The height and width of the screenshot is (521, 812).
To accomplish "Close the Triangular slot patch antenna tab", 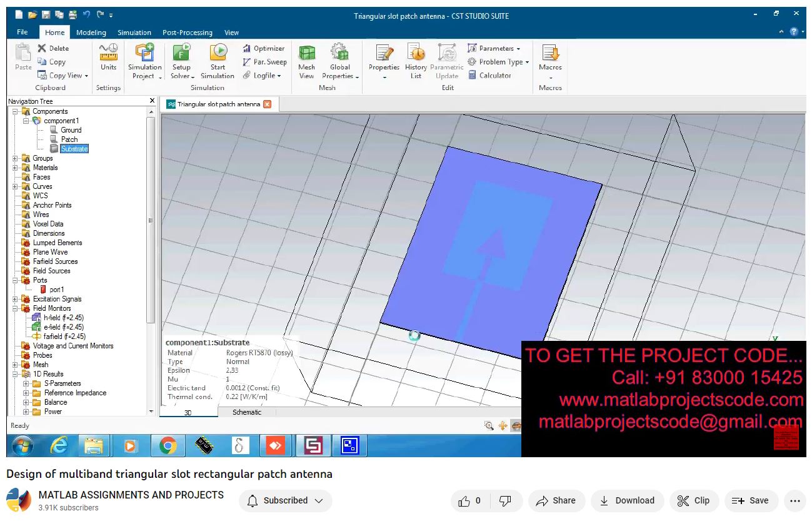I will tap(268, 104).
